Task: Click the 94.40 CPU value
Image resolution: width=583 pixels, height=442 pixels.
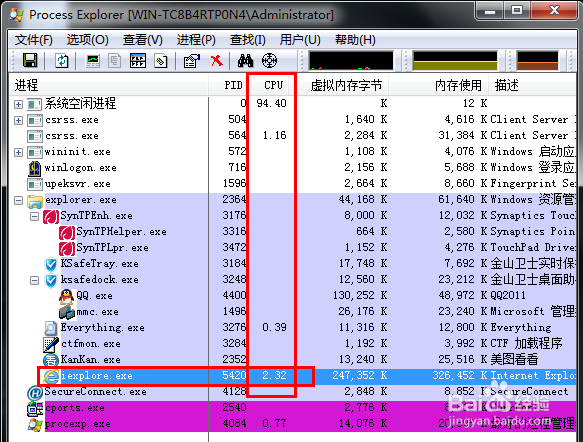Action: point(271,104)
